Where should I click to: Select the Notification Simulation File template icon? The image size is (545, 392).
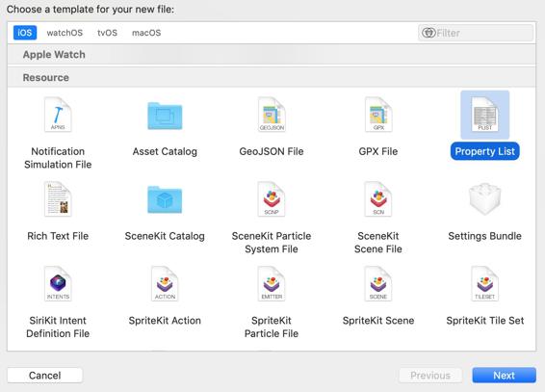pyautogui.click(x=58, y=115)
